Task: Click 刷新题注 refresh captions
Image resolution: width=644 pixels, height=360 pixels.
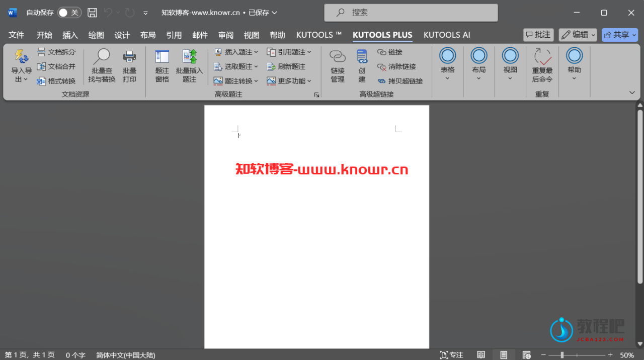Action: click(286, 66)
